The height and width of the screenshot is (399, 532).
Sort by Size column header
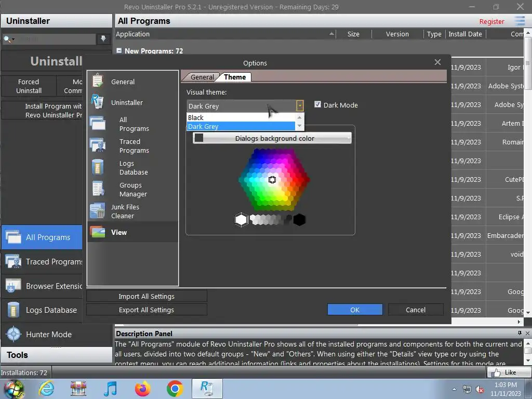[353, 34]
